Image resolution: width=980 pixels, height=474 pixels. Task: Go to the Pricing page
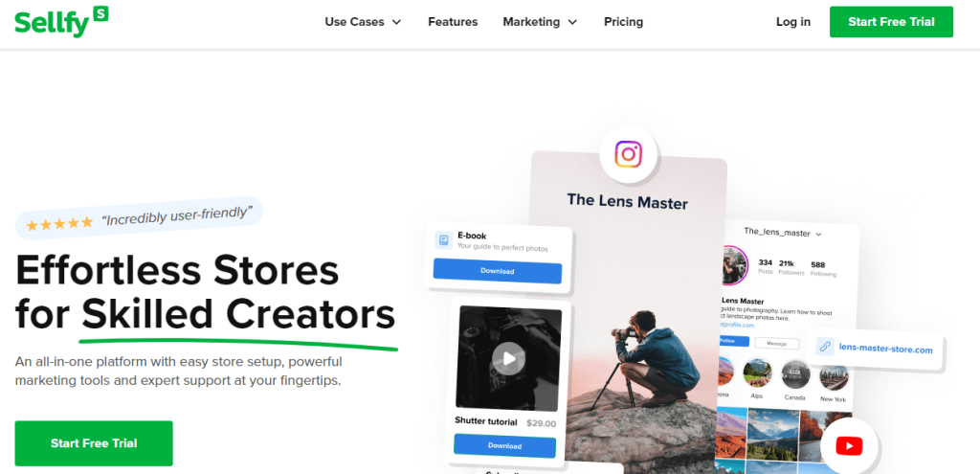coord(623,22)
